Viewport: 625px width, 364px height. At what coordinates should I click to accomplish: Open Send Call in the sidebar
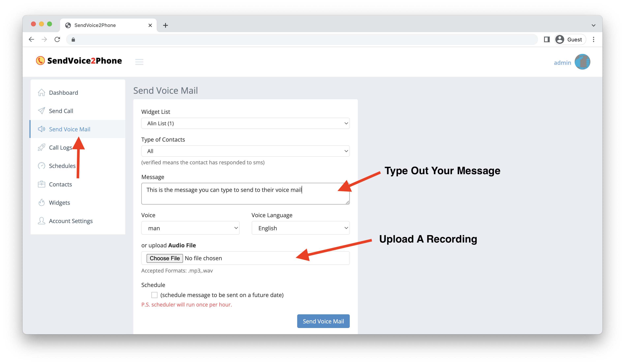click(x=78, y=111)
